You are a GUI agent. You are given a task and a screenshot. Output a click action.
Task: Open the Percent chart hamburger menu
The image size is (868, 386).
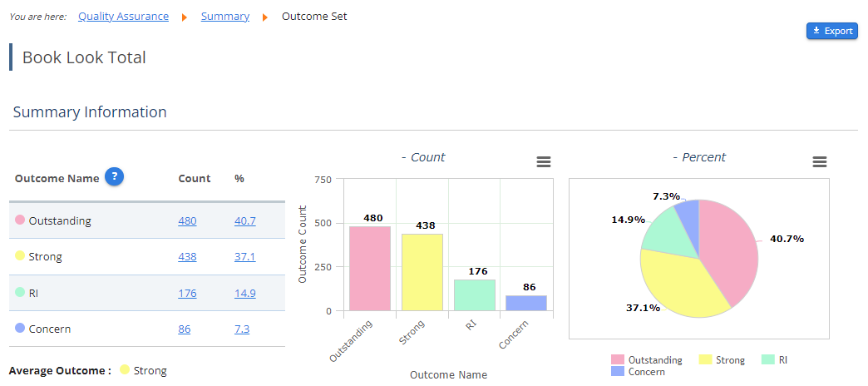point(819,162)
